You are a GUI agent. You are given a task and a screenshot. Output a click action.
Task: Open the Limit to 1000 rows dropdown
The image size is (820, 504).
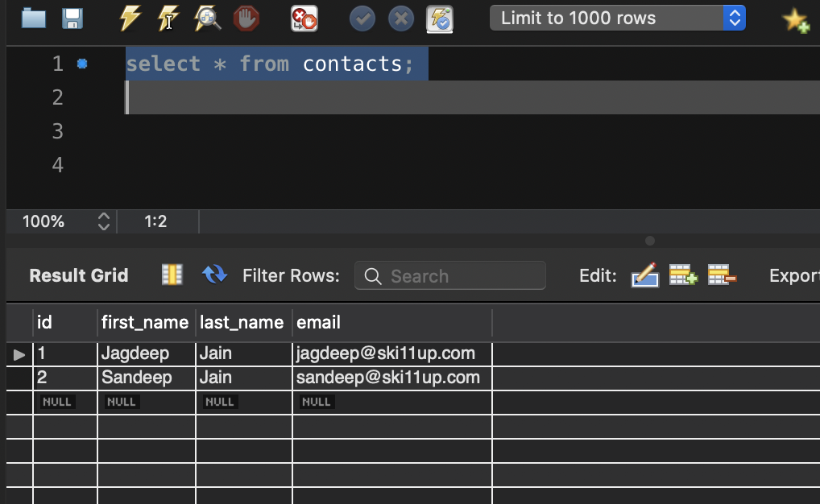[x=617, y=18]
